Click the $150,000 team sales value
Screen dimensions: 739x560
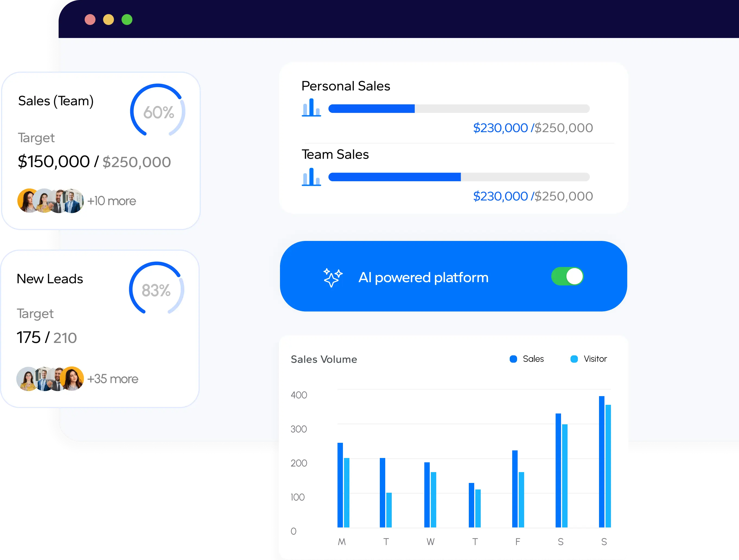point(54,162)
